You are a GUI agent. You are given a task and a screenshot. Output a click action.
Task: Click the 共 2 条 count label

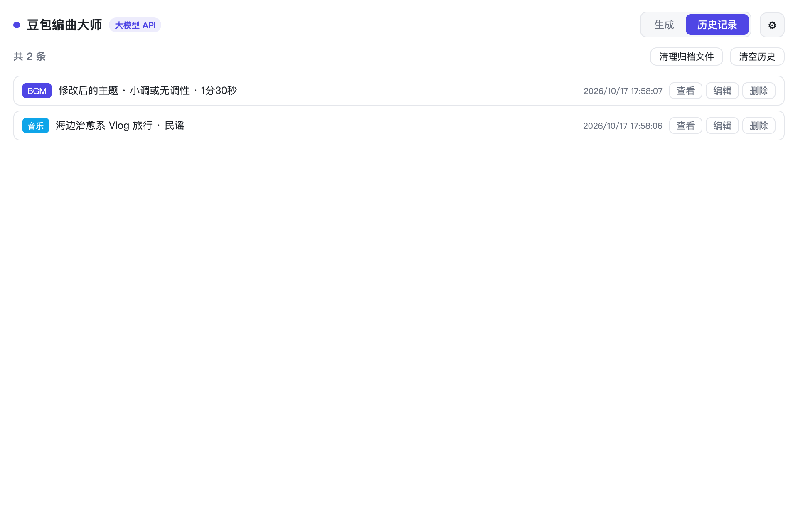coord(30,57)
